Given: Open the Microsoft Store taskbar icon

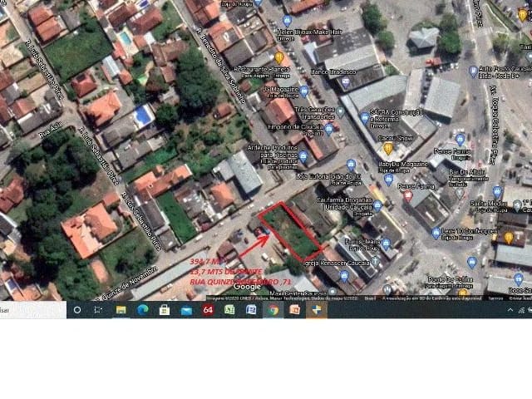Looking at the screenshot, I should tap(165, 310).
